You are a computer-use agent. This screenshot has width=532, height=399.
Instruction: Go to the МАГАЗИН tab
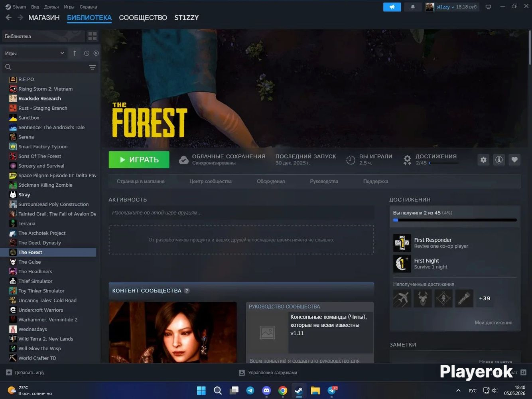[x=44, y=18]
